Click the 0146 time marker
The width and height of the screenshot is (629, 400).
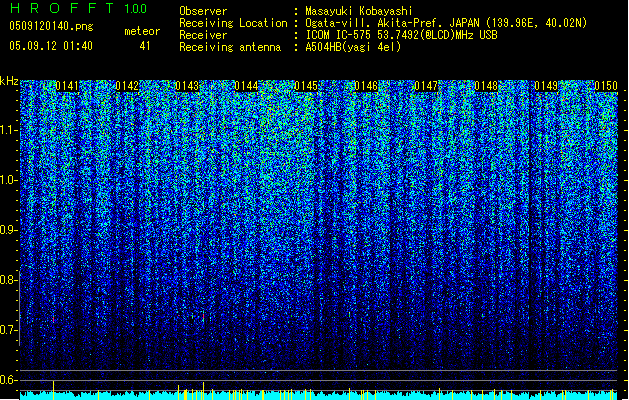pos(366,86)
